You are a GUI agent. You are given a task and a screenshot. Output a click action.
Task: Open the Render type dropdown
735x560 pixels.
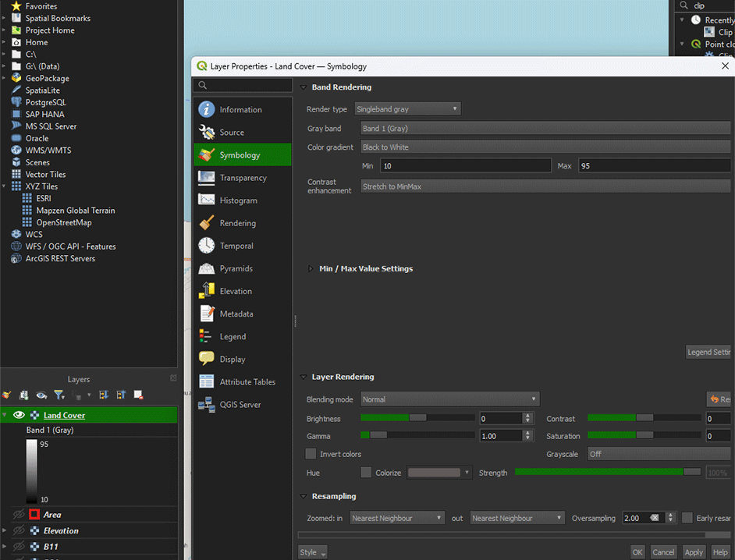(x=407, y=109)
